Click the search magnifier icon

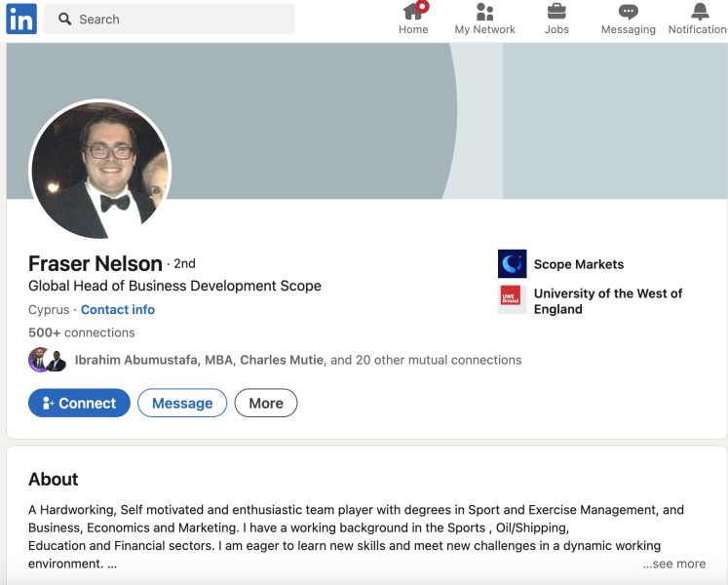65,19
